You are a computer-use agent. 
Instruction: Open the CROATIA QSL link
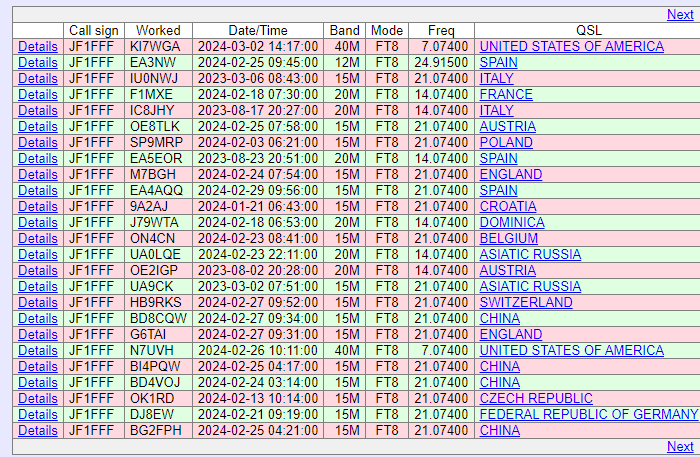(508, 207)
